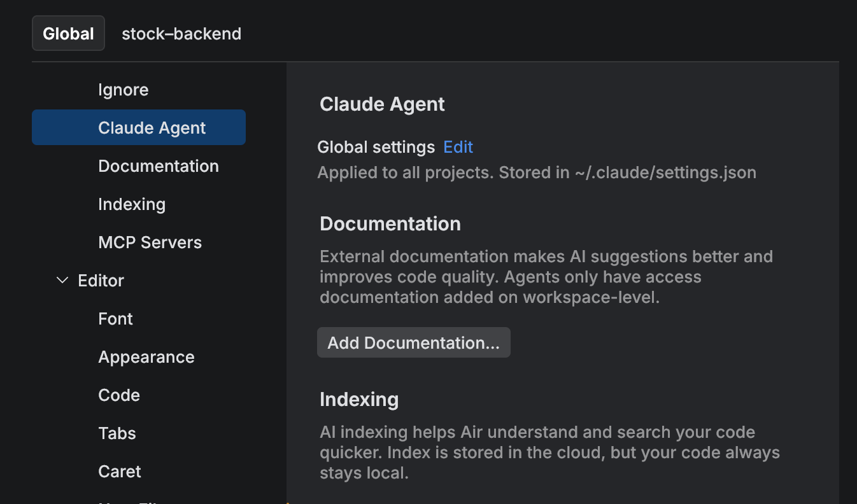Open Font settings under Editor

click(115, 319)
